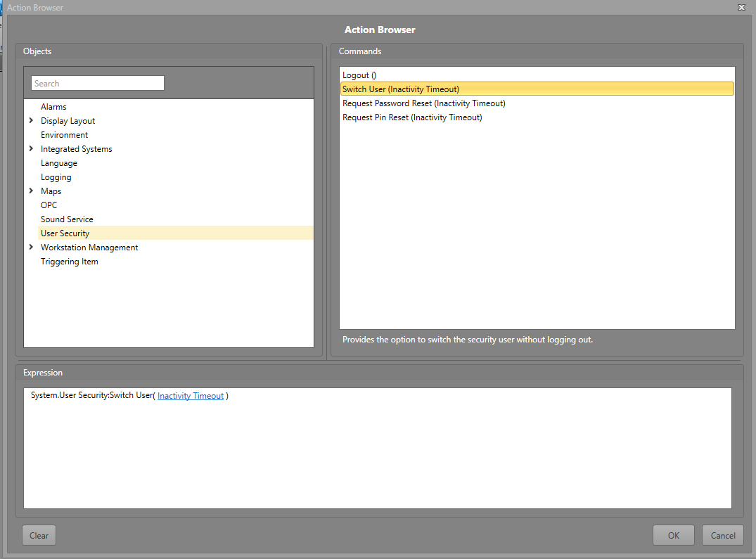Select the Environment object

[64, 135]
